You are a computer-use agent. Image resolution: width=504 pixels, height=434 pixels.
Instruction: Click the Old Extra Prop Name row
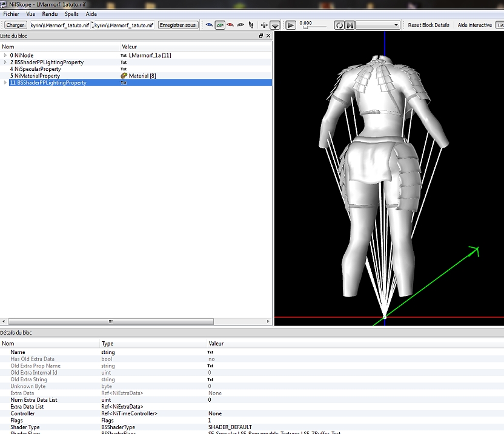pyautogui.click(x=252, y=366)
